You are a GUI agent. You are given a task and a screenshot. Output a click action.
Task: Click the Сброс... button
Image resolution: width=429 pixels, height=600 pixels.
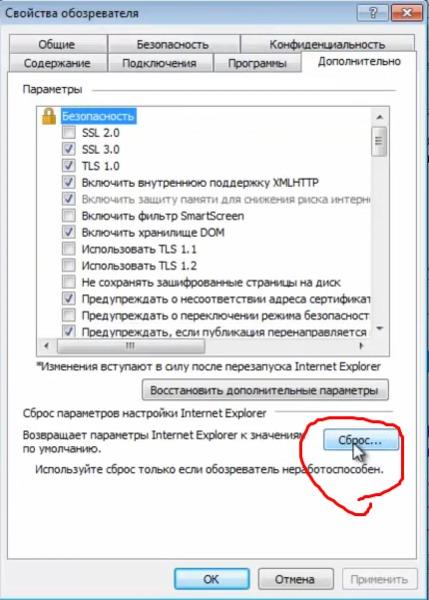(360, 440)
